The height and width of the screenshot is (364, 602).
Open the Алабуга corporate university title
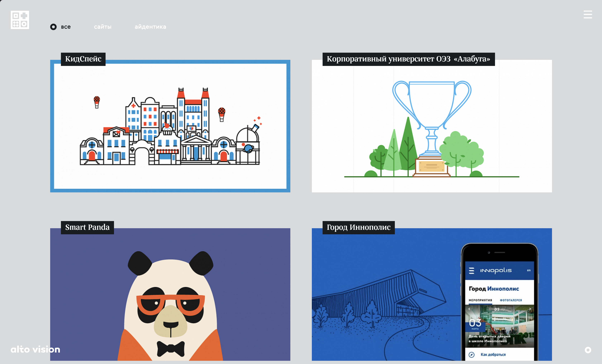[x=408, y=59]
